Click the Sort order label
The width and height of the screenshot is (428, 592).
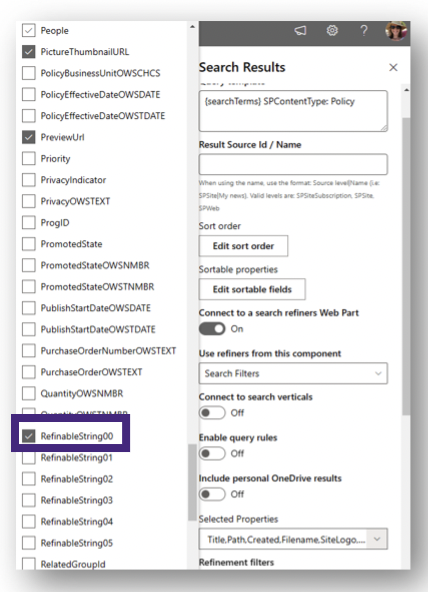220,226
